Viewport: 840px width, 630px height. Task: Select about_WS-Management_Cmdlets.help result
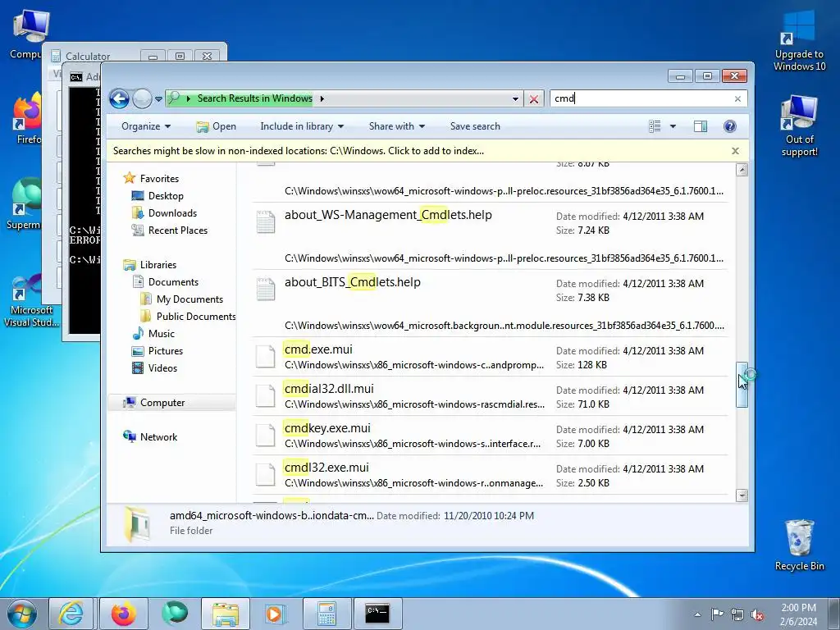click(490, 236)
